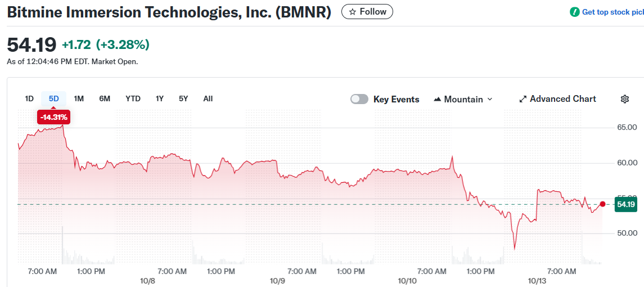Viewport: 644px width, 287px height.
Task: Show the 1Y chart range
Action: [x=160, y=98]
